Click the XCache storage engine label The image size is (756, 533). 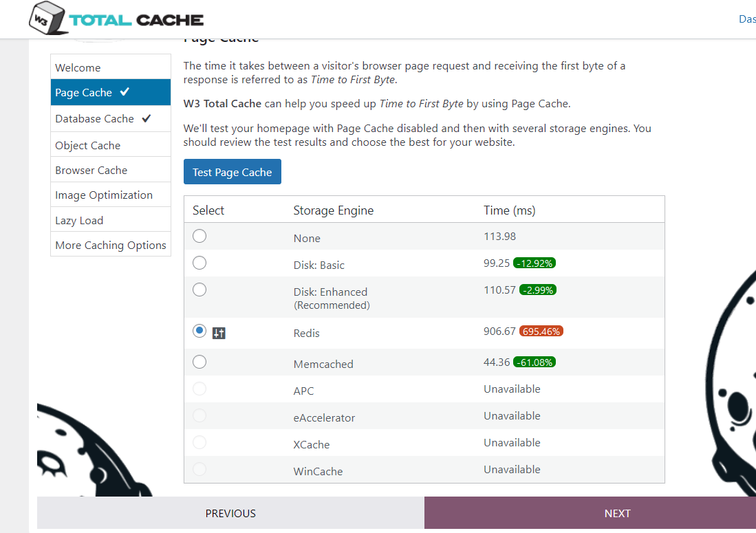[312, 444]
